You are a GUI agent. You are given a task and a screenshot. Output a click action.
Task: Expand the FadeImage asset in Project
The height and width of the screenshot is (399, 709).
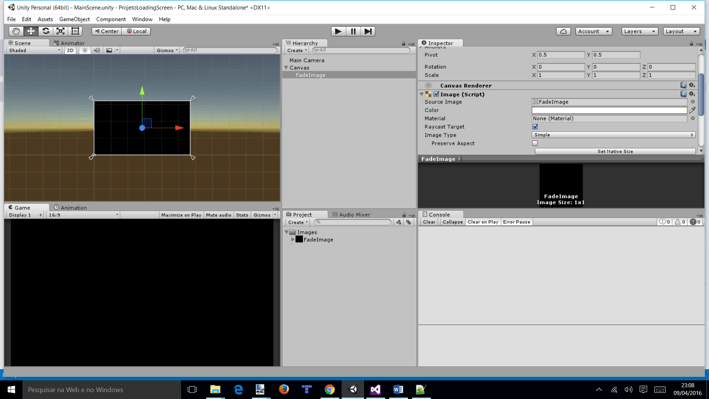click(293, 240)
